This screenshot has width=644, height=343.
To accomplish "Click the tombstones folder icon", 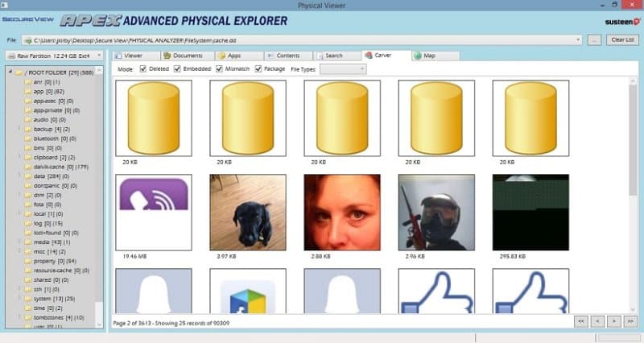I will pos(28,317).
